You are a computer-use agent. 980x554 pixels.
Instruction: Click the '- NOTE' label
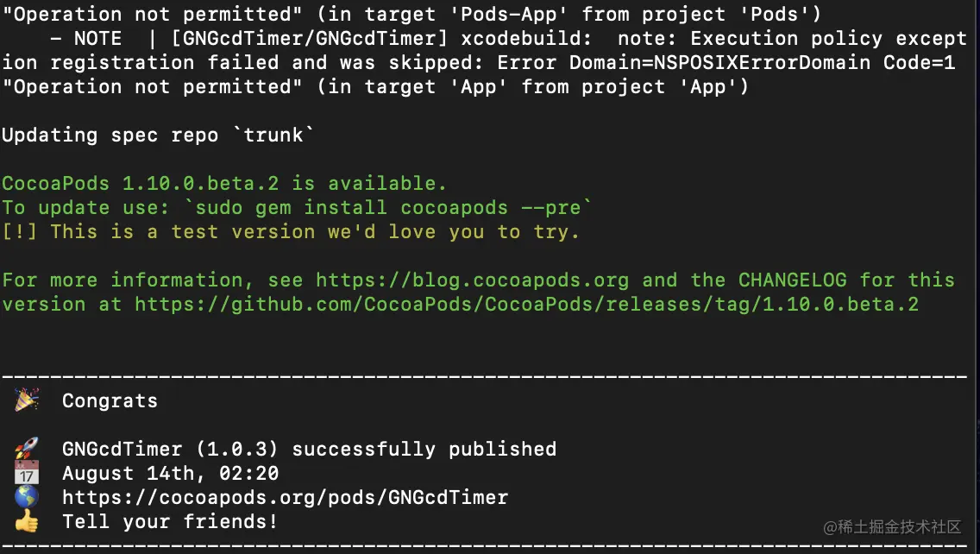(x=85, y=39)
